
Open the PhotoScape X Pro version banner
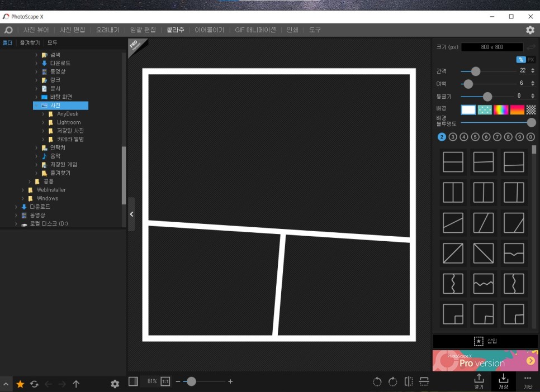(485, 361)
